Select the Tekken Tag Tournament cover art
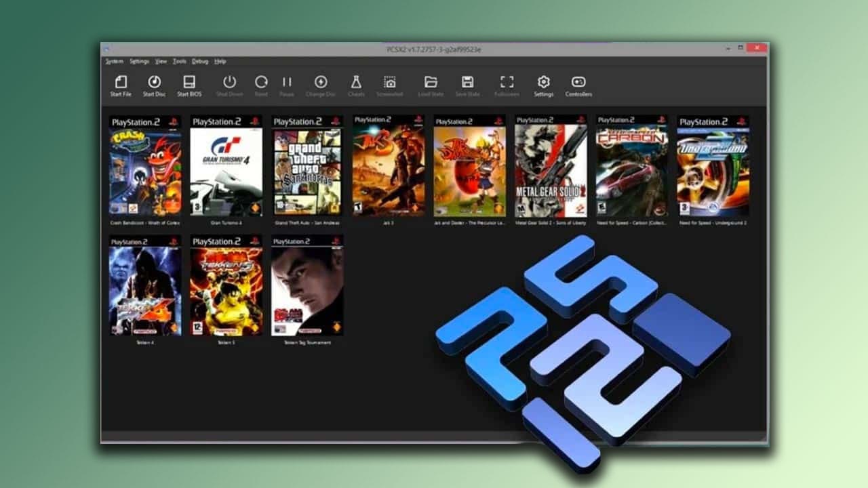Image resolution: width=868 pixels, height=488 pixels. pos(307,285)
